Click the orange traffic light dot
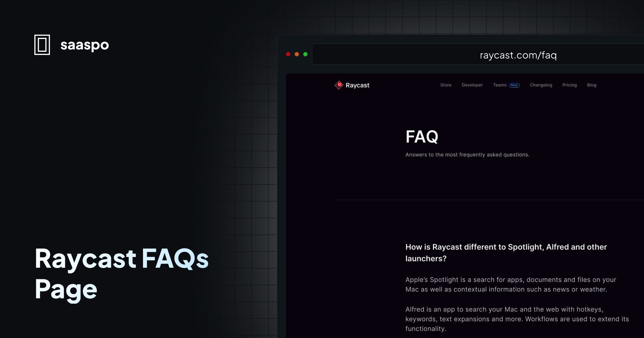644x338 pixels. coord(297,54)
